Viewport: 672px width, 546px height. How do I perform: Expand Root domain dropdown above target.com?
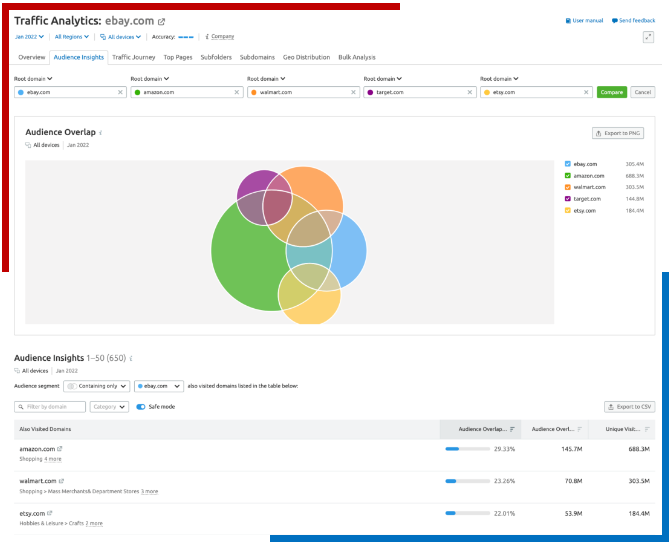click(x=383, y=79)
